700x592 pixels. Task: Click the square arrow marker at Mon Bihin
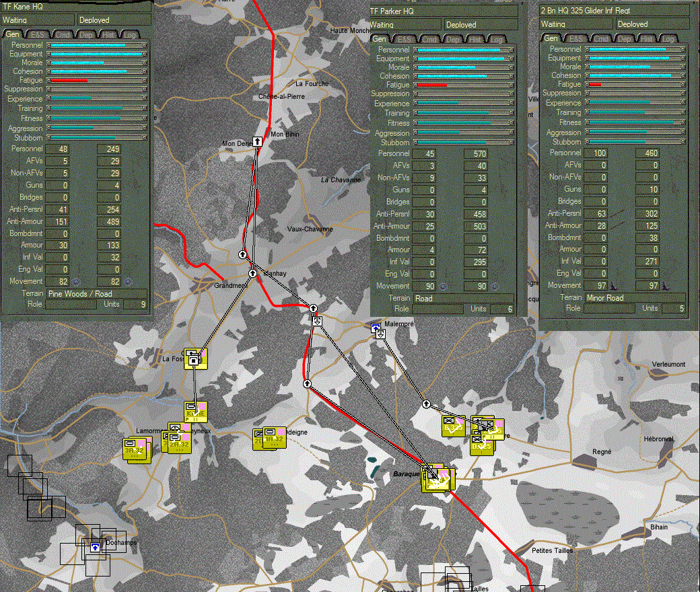(x=257, y=141)
